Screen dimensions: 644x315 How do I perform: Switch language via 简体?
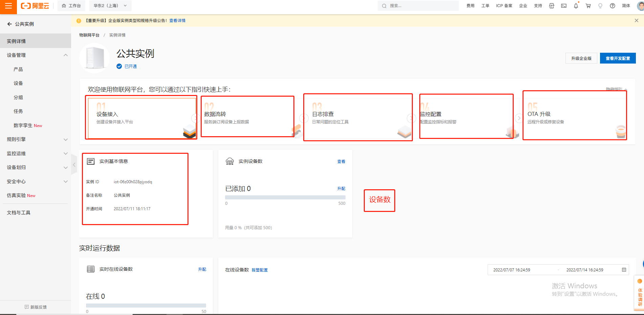point(626,6)
